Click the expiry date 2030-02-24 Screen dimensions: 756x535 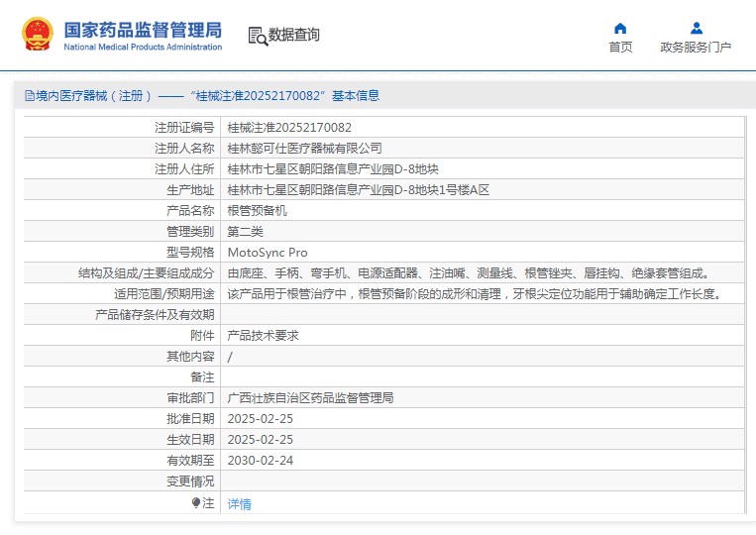point(260,461)
